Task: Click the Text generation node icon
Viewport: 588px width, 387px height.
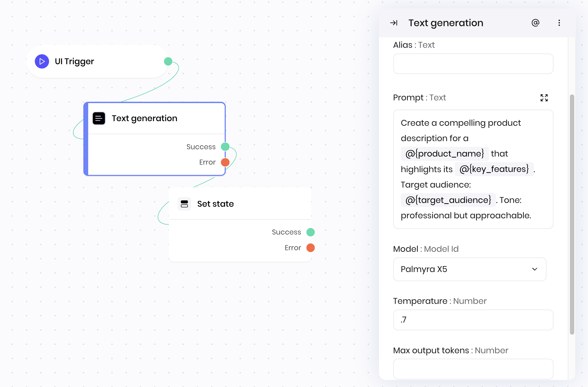Action: [99, 118]
